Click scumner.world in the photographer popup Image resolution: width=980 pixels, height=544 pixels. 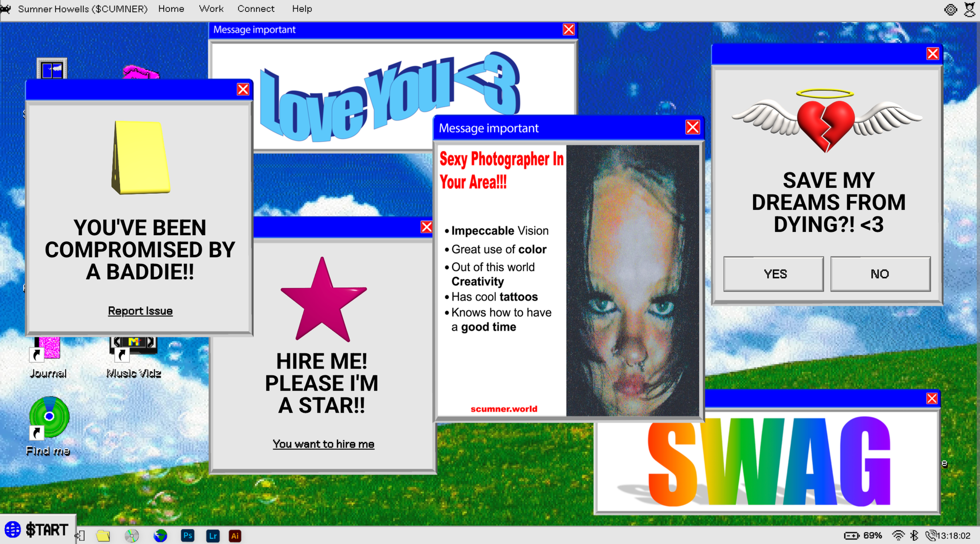(503, 408)
